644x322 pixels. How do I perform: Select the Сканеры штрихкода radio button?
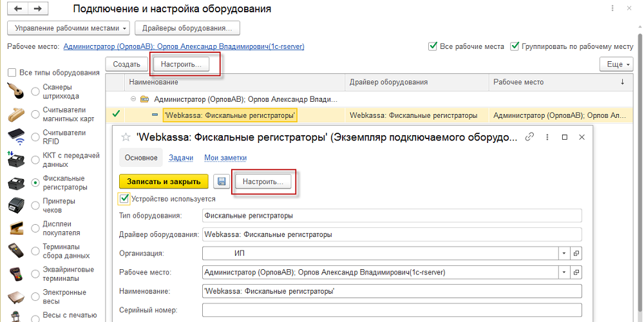coord(35,92)
